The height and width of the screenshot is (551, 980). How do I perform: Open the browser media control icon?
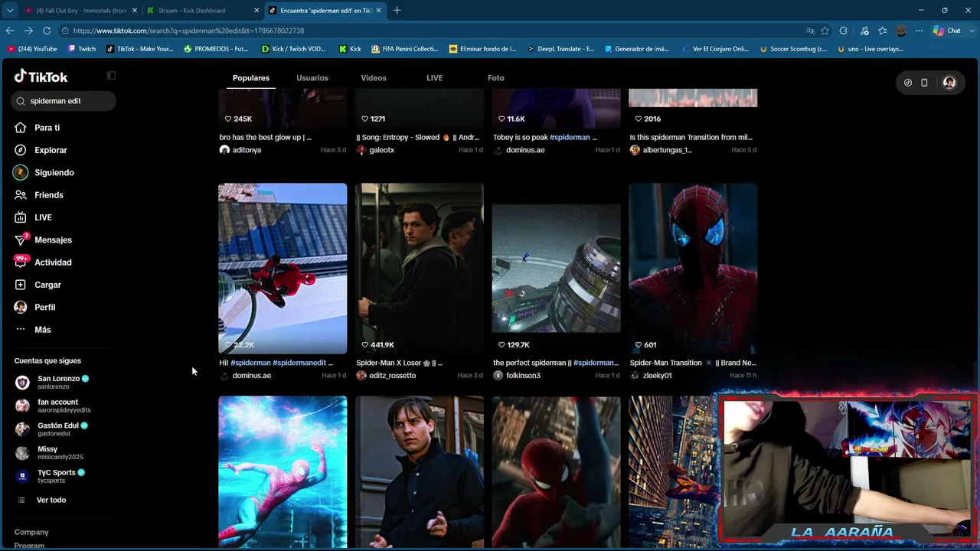coord(864,31)
